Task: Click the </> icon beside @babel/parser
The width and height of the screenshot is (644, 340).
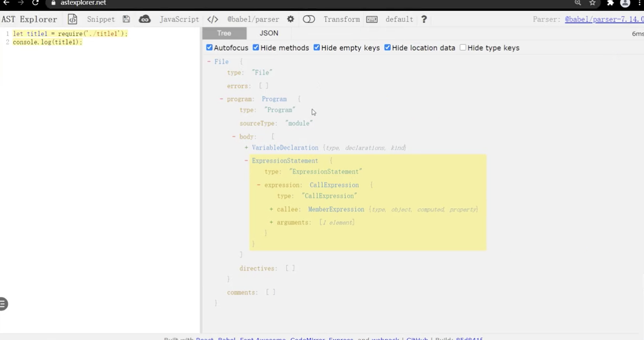Action: [x=212, y=19]
